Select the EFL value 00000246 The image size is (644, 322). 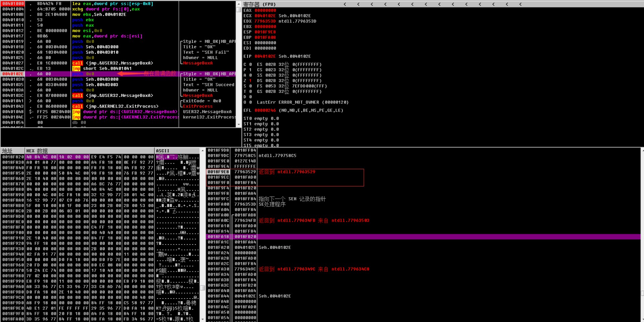click(265, 110)
